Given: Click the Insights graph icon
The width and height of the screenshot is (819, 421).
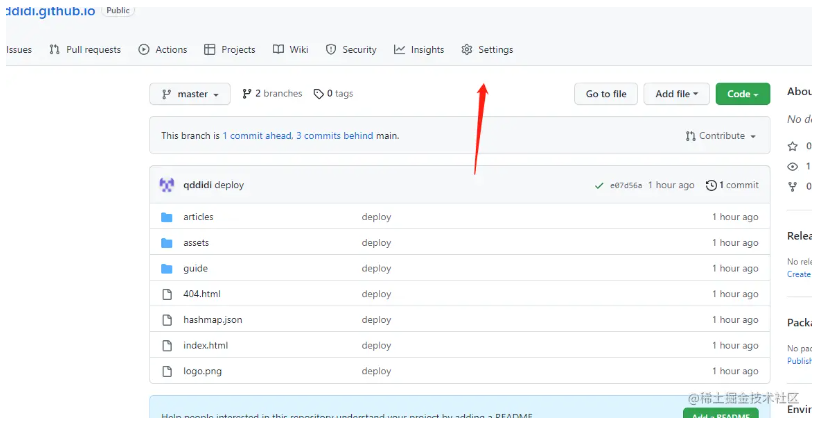Looking at the screenshot, I should tap(400, 50).
